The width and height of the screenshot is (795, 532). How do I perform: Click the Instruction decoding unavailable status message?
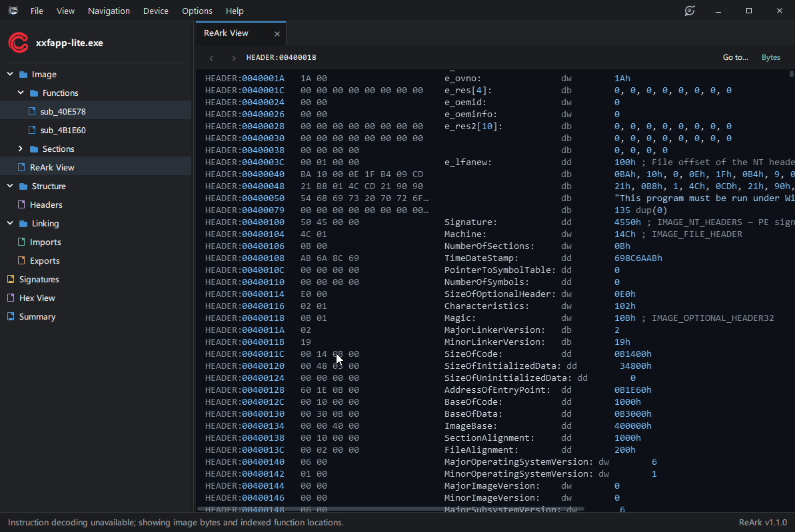click(175, 523)
